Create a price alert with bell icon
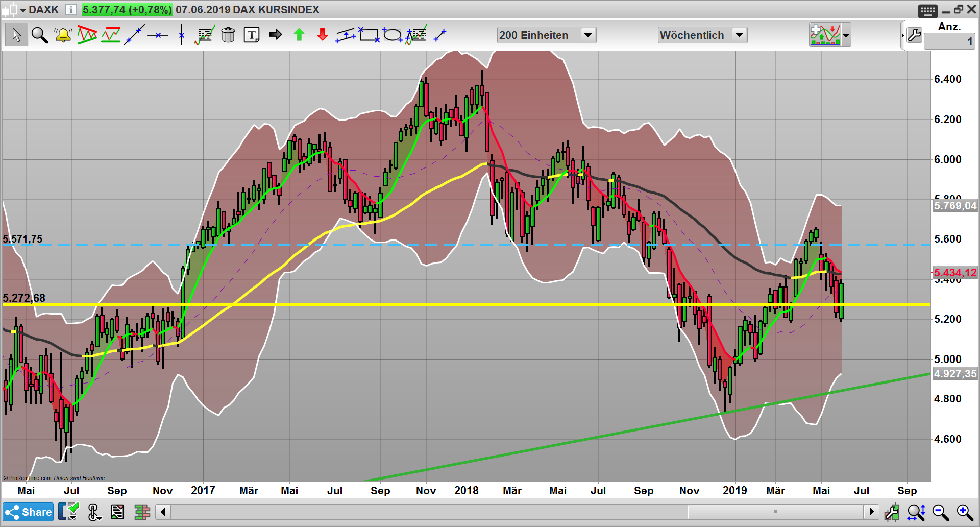 click(x=63, y=35)
